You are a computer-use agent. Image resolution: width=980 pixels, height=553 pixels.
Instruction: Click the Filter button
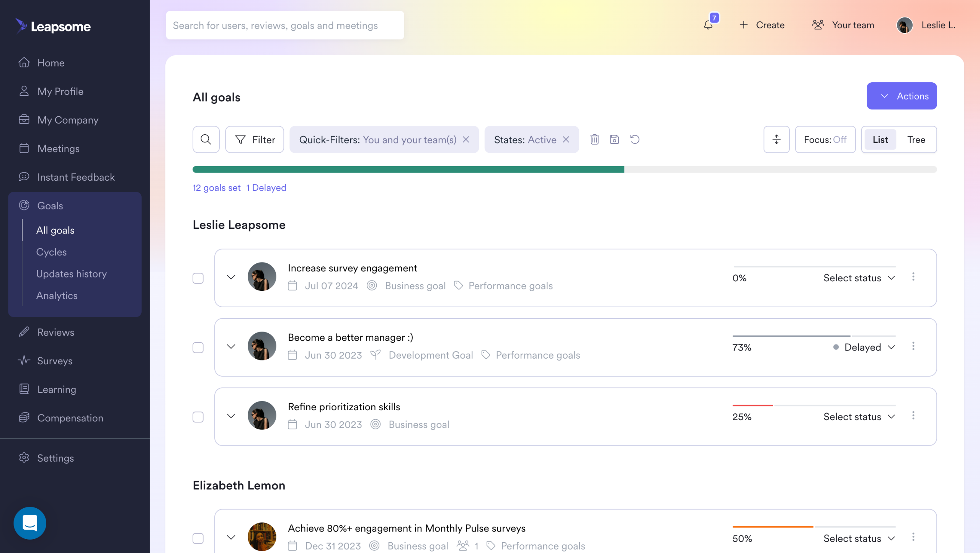click(255, 139)
